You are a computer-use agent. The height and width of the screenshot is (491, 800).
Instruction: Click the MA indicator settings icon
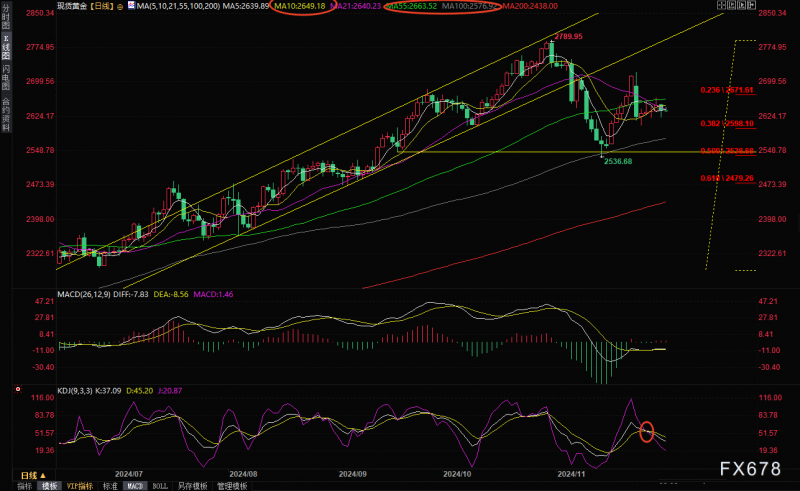click(131, 6)
